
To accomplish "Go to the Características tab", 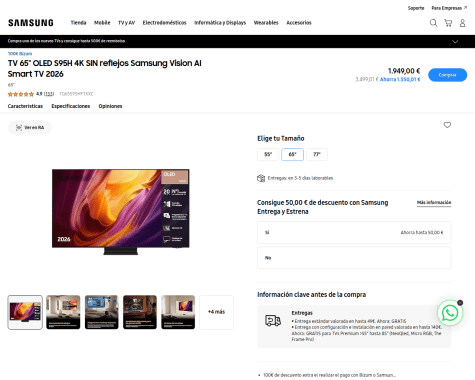I will (25, 106).
